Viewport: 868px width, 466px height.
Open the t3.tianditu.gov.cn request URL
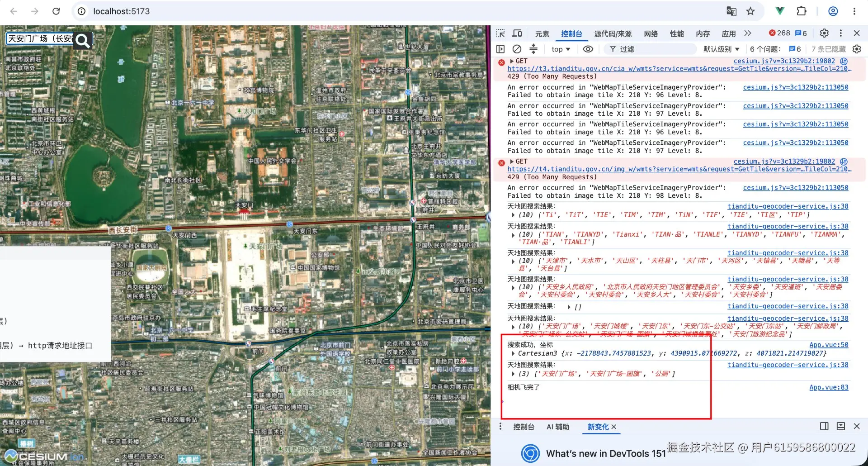pyautogui.click(x=679, y=69)
